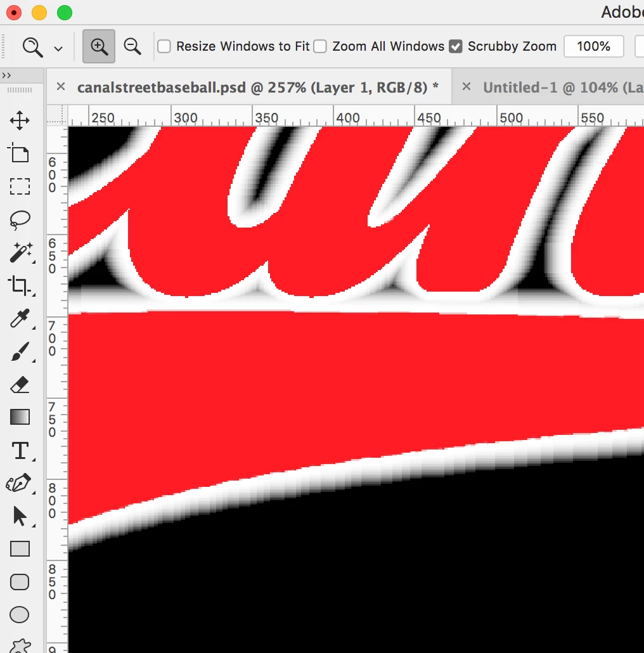Expand the collapsed toolbar with double chevrons
Image resolution: width=644 pixels, height=653 pixels.
coord(6,75)
